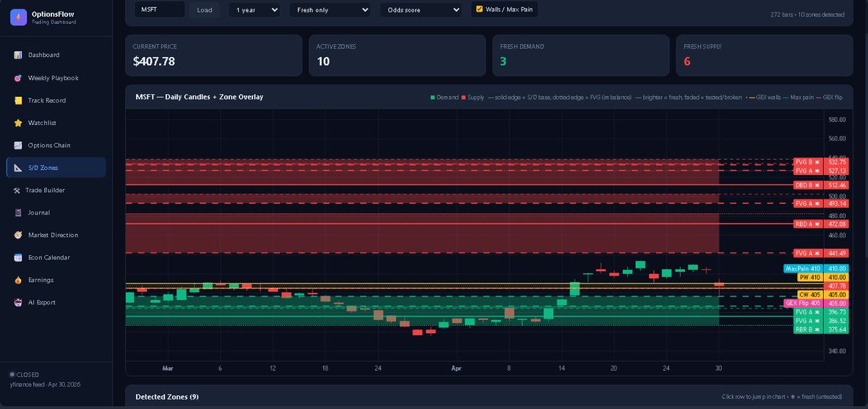Click the Current Price card $407.78
The width and height of the screenshot is (868, 409).
tap(213, 55)
